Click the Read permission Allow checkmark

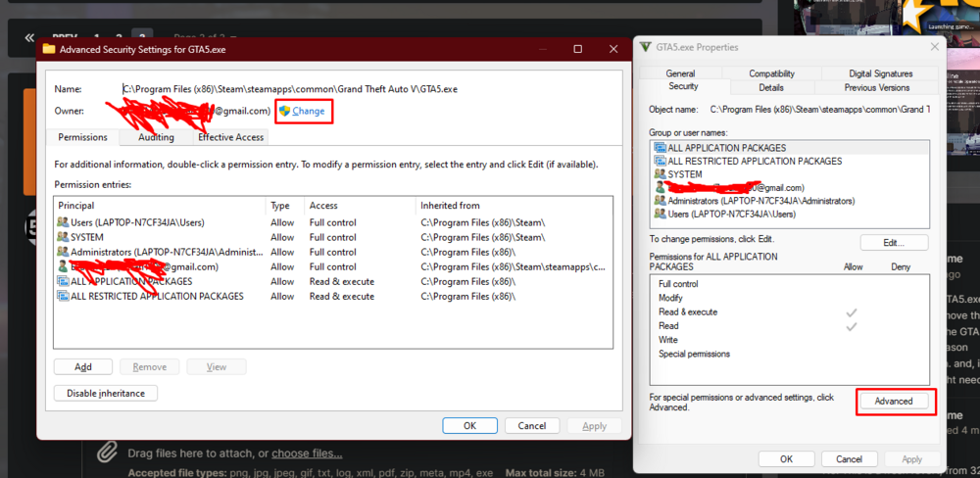pos(852,325)
